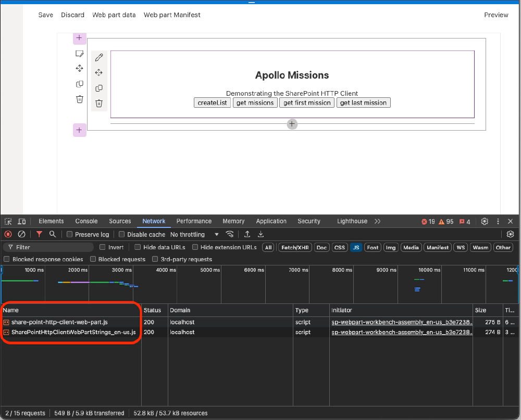Check Blocked requests

click(x=93, y=259)
